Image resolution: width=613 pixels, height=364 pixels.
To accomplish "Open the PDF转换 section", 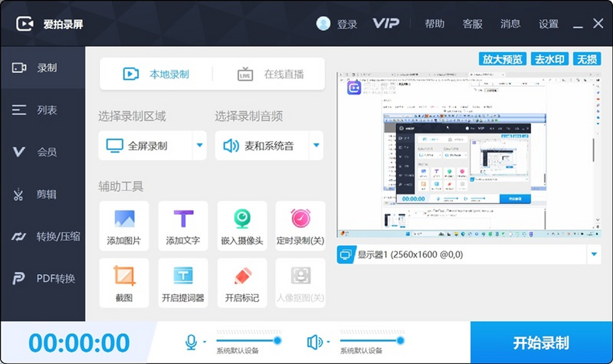I will pos(43,279).
